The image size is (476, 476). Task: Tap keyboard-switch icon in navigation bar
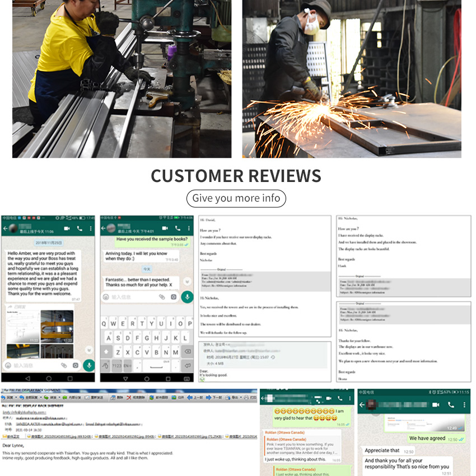pyautogui.click(x=186, y=379)
